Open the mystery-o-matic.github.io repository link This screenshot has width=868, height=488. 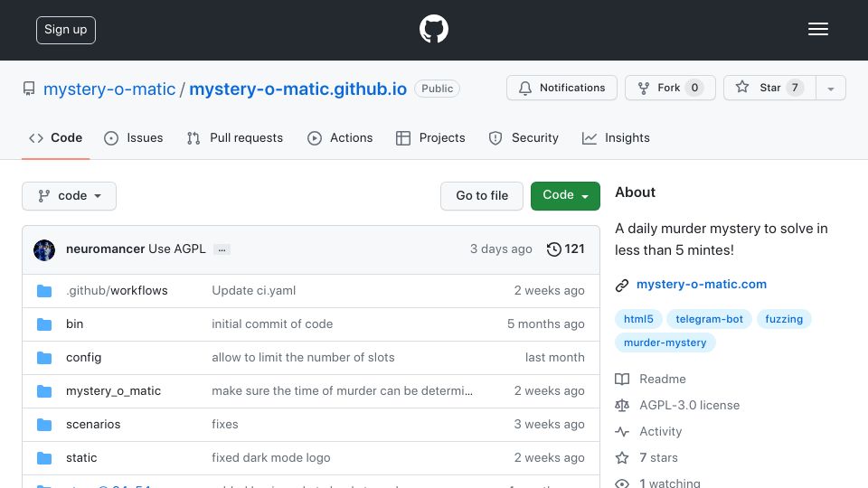pos(297,89)
